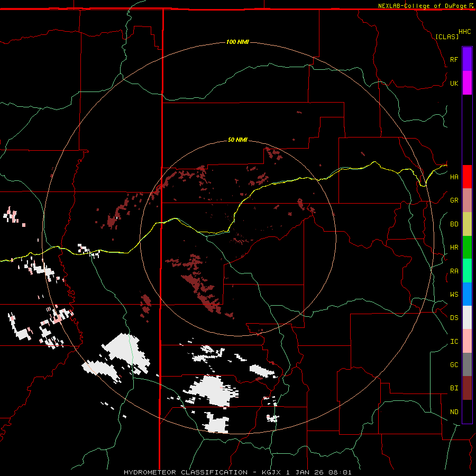The width and height of the screenshot is (476, 476).
Task: Select the IC pink legend block
Action: (467, 341)
